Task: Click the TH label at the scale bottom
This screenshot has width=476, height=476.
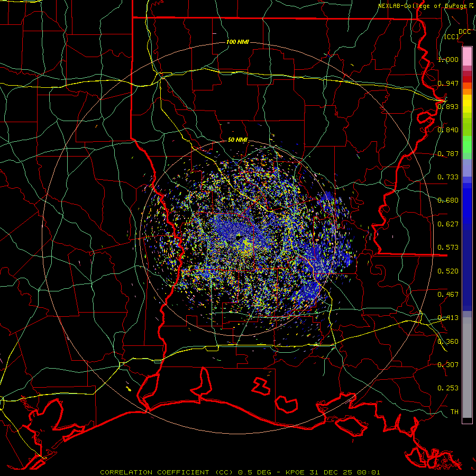Action: tap(454, 412)
